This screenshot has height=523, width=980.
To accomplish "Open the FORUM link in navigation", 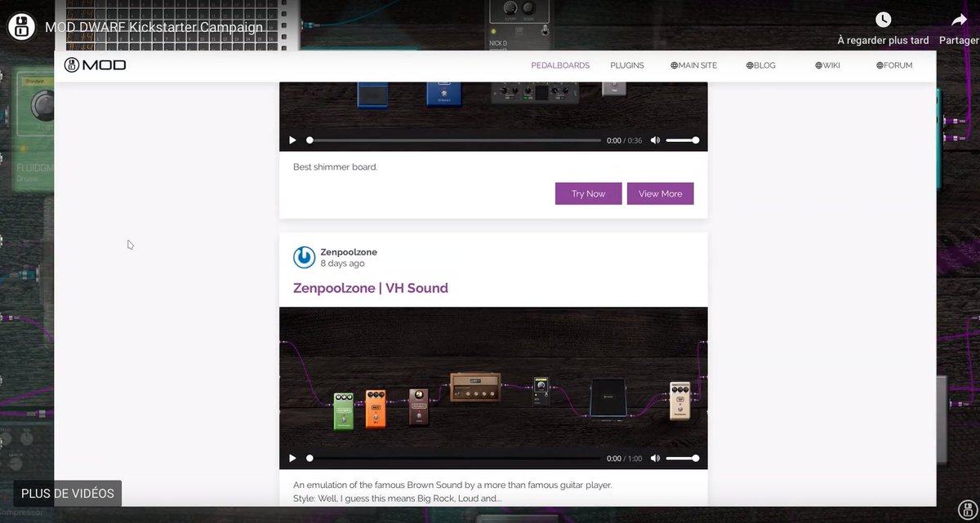I will click(894, 65).
